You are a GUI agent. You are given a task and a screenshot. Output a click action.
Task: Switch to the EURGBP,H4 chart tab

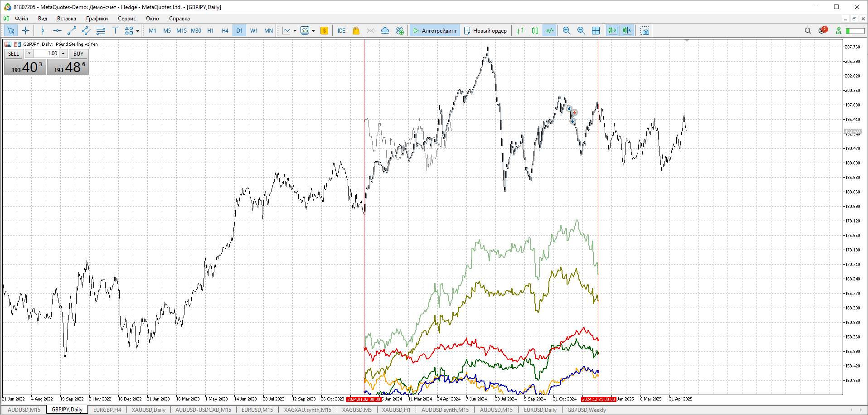point(107,410)
